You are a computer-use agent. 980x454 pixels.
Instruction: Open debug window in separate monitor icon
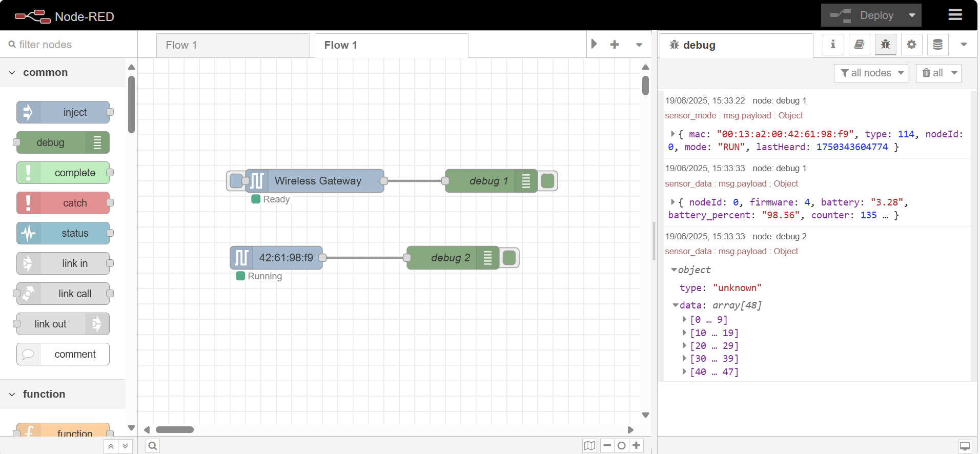click(x=965, y=446)
